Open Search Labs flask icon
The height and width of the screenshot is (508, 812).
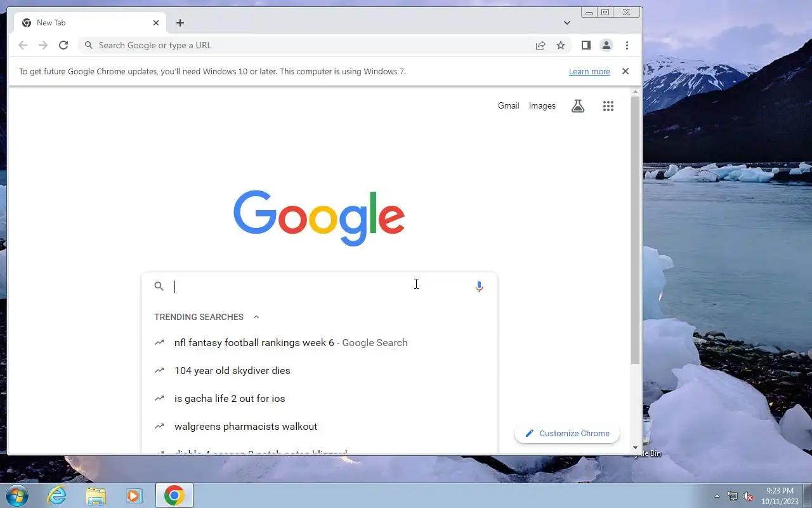[x=578, y=106]
